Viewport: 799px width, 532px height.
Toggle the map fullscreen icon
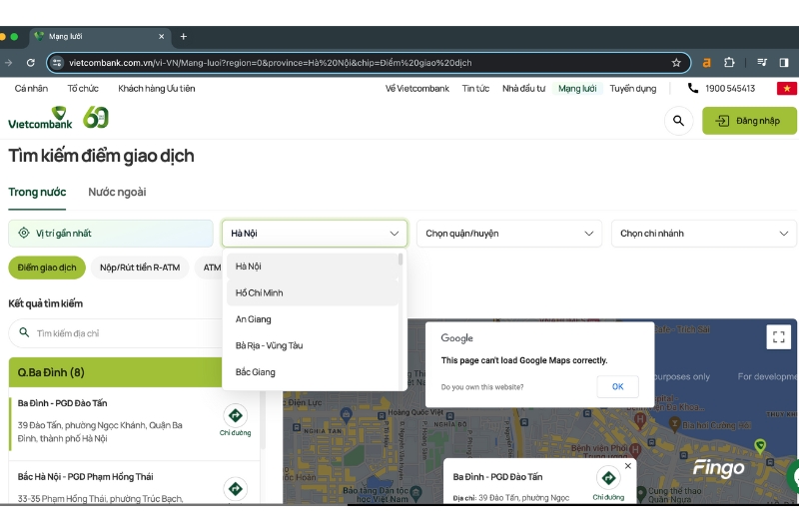coord(778,336)
